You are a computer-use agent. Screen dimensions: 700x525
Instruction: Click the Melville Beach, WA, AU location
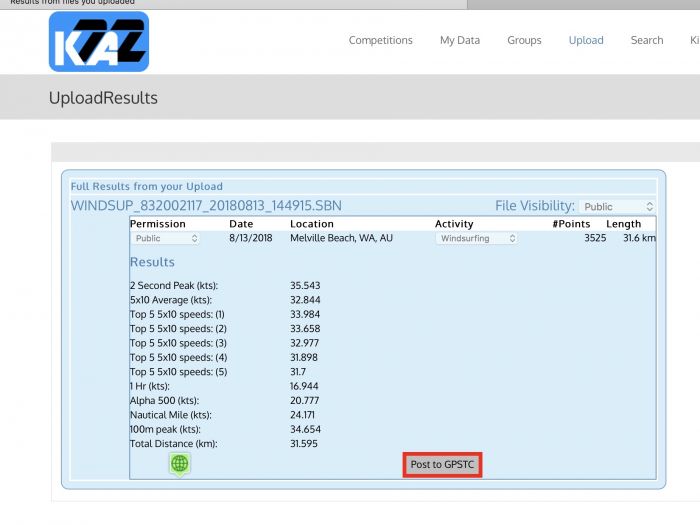pyautogui.click(x=340, y=239)
